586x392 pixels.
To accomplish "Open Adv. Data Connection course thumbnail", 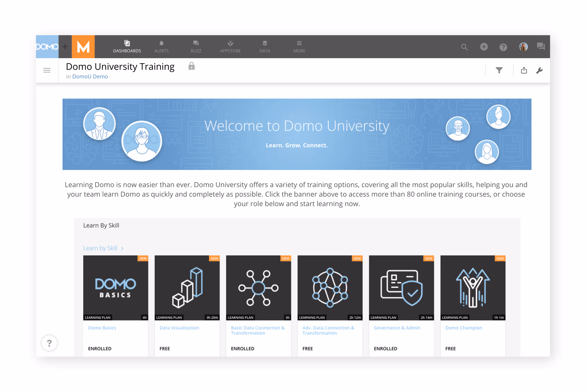I will point(330,288).
